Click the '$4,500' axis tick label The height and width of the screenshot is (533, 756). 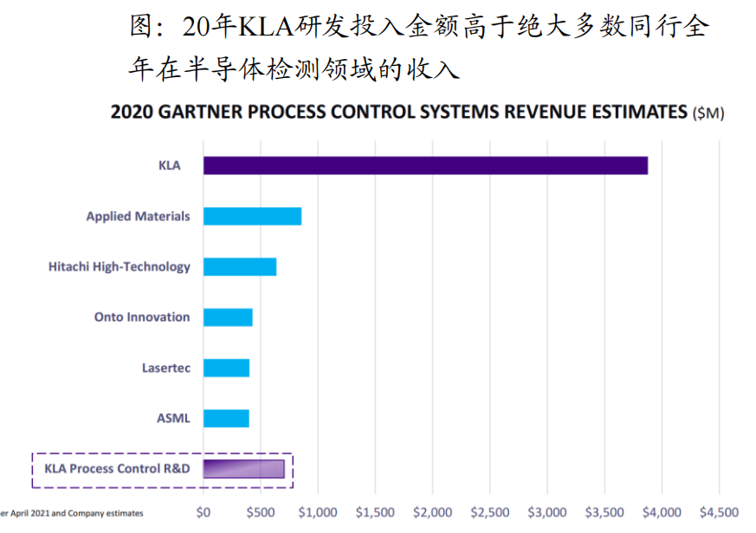[x=719, y=512]
